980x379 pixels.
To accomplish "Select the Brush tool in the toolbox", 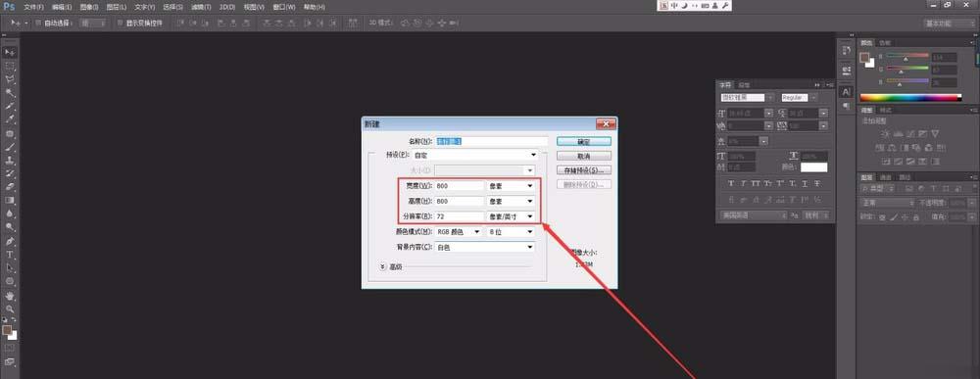I will pos(10,147).
